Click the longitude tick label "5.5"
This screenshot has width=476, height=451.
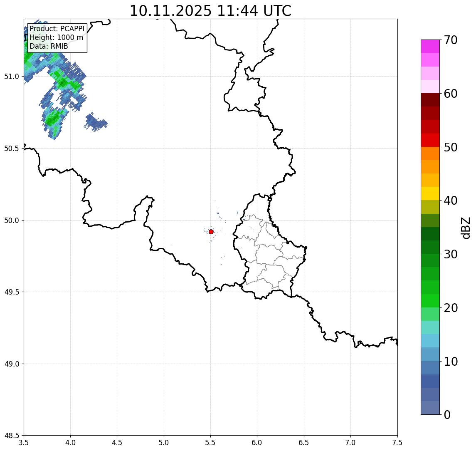coord(210,443)
